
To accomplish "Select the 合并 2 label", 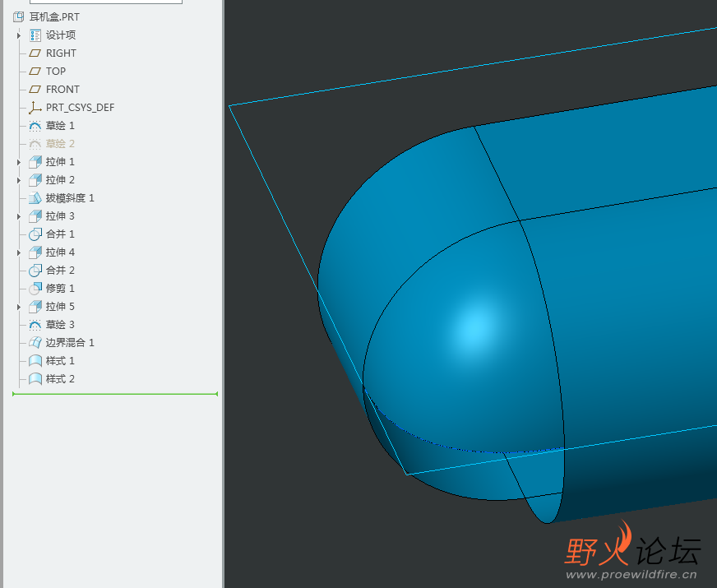I will click(x=60, y=271).
